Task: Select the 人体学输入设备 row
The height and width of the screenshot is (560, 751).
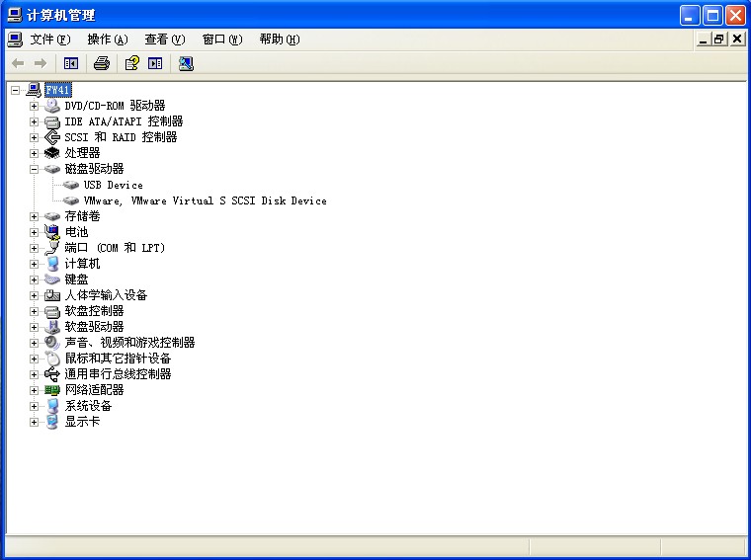Action: (106, 295)
